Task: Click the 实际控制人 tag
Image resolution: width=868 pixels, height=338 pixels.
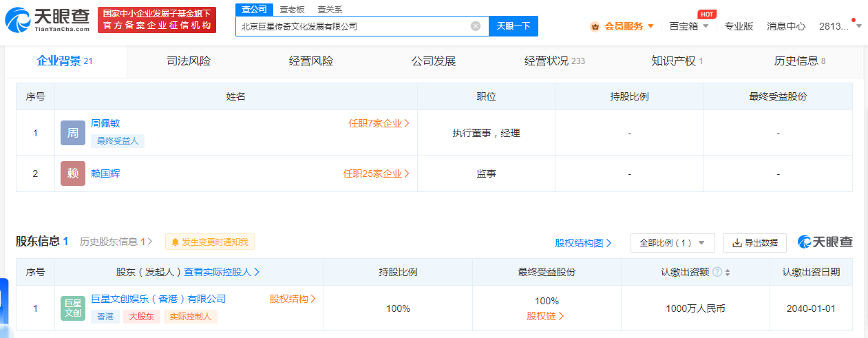Action: [191, 317]
